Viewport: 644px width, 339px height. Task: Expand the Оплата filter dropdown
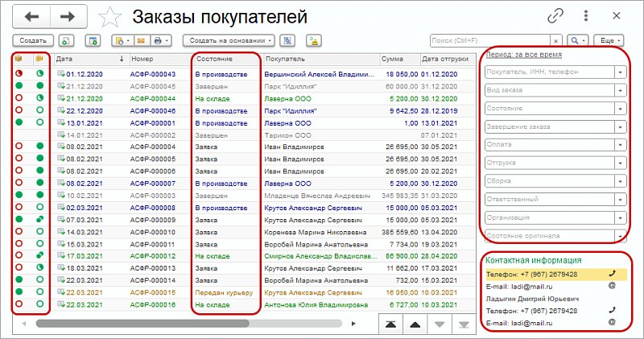click(x=621, y=145)
